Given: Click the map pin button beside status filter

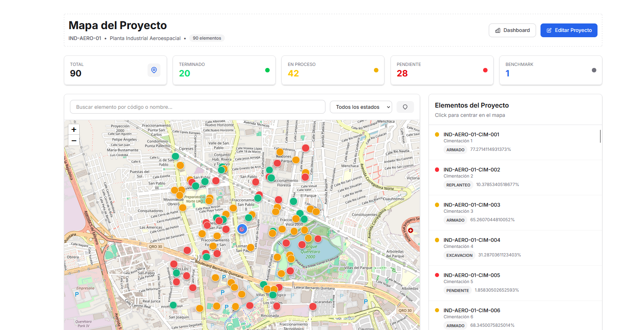Looking at the screenshot, I should [x=405, y=107].
